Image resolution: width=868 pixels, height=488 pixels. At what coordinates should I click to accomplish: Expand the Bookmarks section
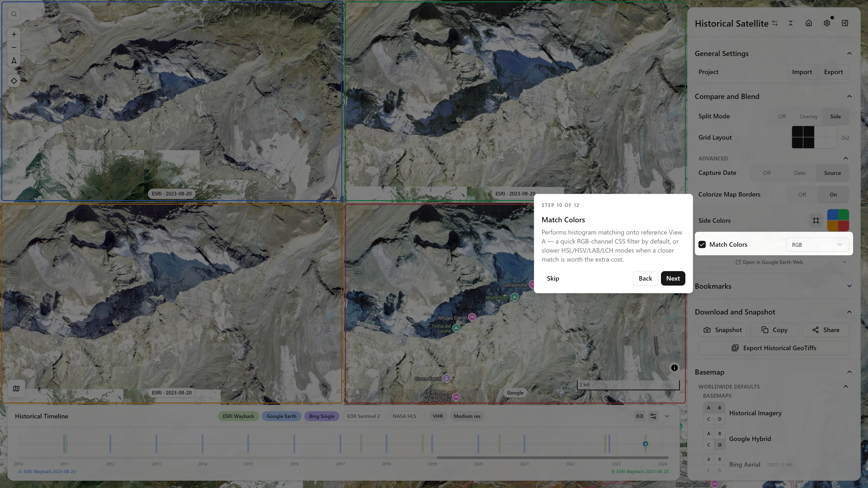click(x=849, y=286)
